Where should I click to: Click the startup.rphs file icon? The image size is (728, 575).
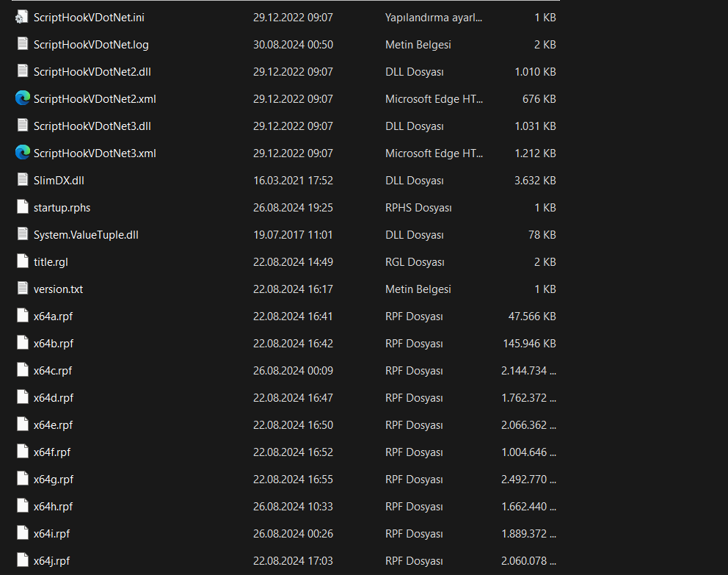22,207
